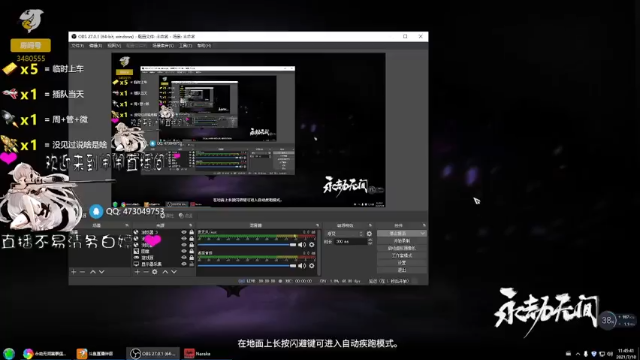Screen dimensions: 640x360
Task: Remove the selected source with the Sources minus icon
Action: (146, 272)
